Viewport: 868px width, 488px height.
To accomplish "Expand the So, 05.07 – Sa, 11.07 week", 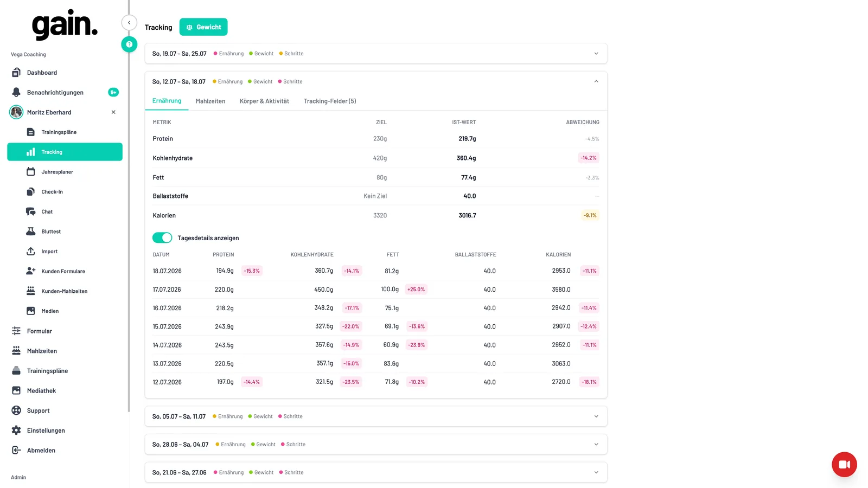I will [376, 416].
